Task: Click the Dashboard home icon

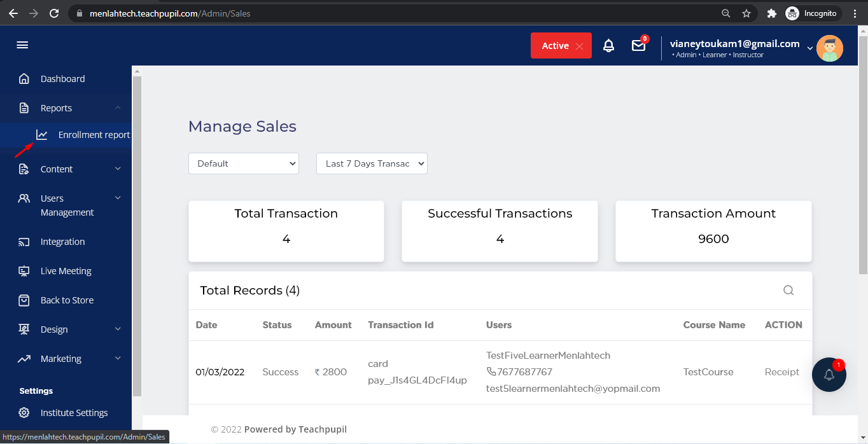Action: 24,79
